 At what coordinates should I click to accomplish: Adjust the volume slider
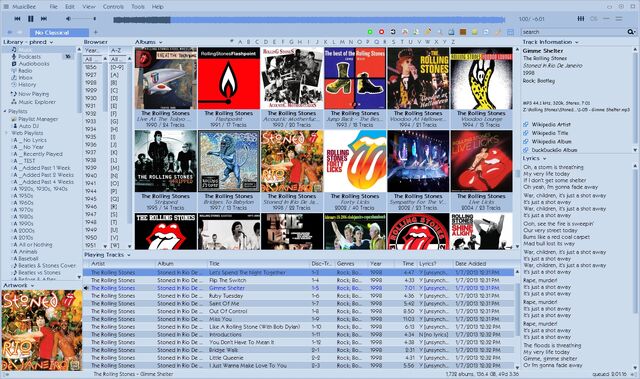[x=84, y=19]
